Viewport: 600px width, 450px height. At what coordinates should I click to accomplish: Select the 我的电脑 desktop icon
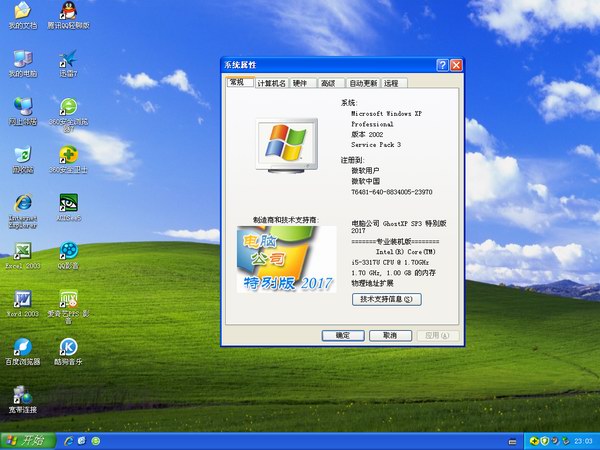[23, 64]
